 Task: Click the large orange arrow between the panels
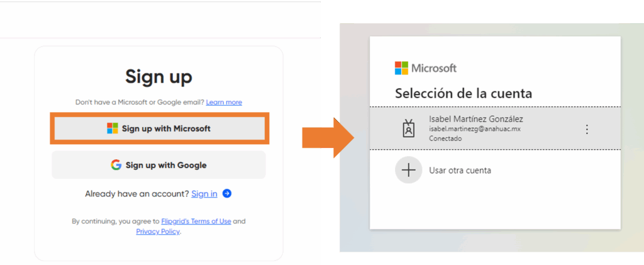click(325, 137)
